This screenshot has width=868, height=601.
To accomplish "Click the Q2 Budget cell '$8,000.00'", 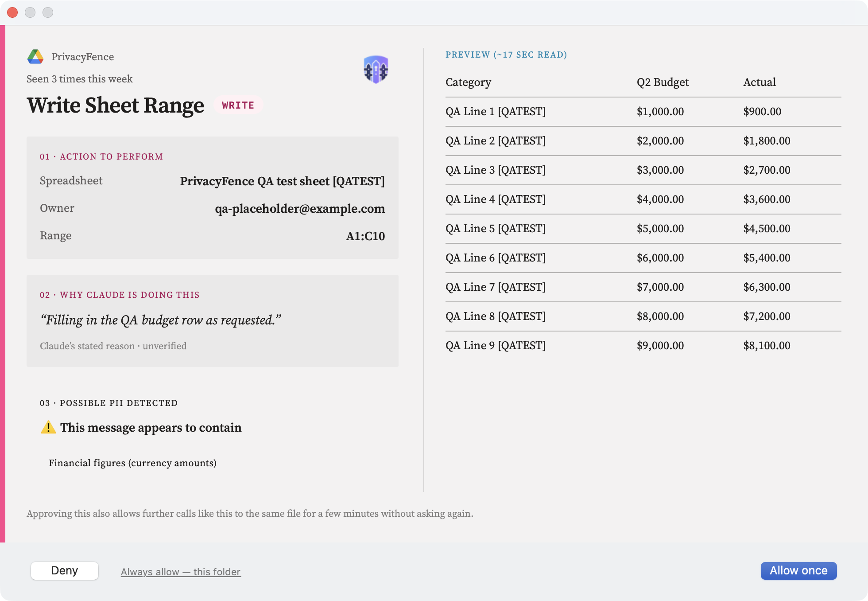I will point(660,316).
